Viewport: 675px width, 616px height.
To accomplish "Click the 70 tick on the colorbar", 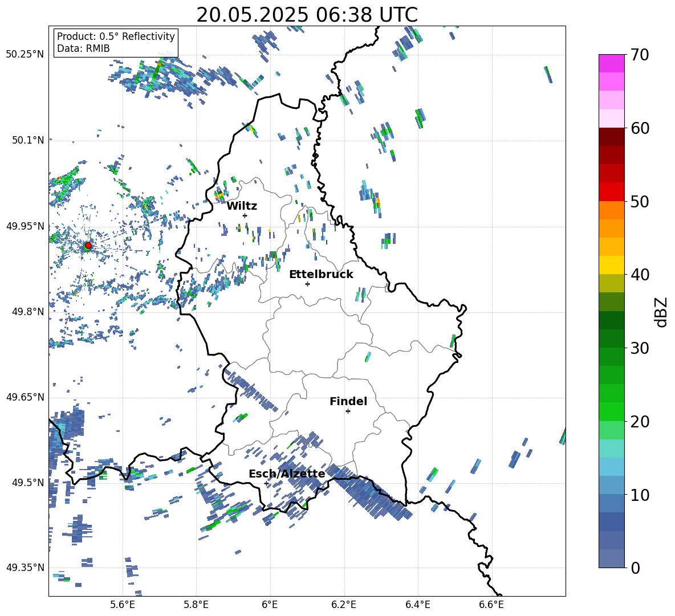I will pos(640,55).
